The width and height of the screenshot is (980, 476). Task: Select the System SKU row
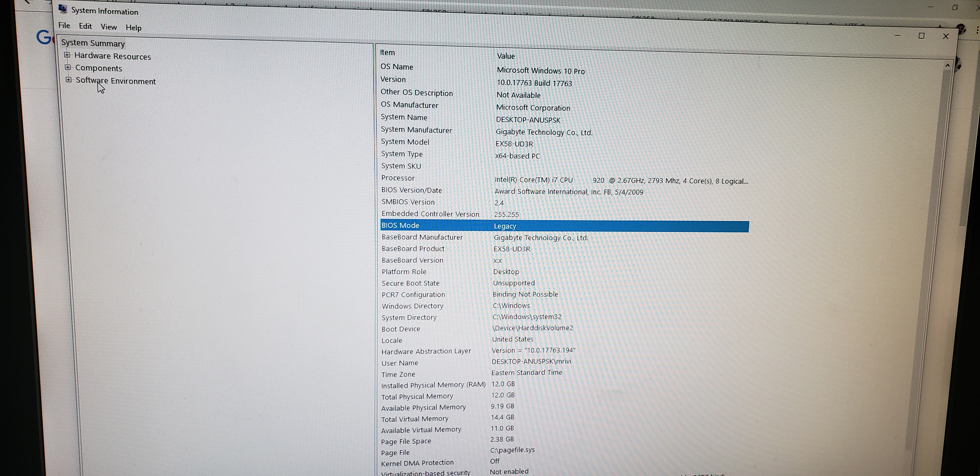click(565, 167)
